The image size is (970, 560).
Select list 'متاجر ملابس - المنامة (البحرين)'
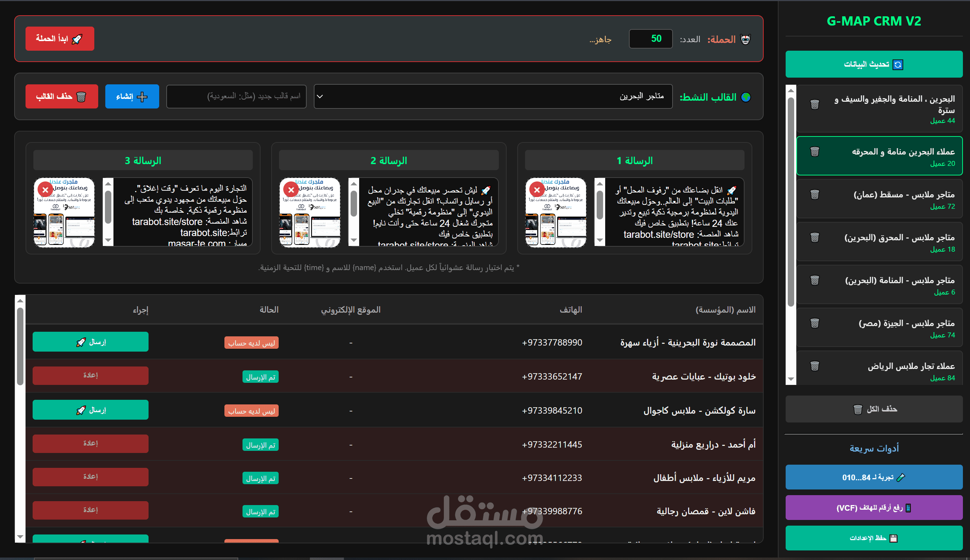point(879,285)
